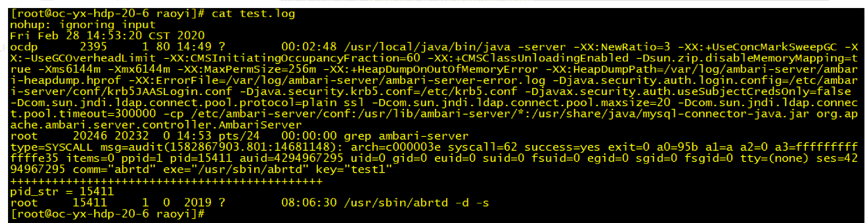Click the plus-sign separator line
This screenshot has width=868, height=223.
(166, 181)
